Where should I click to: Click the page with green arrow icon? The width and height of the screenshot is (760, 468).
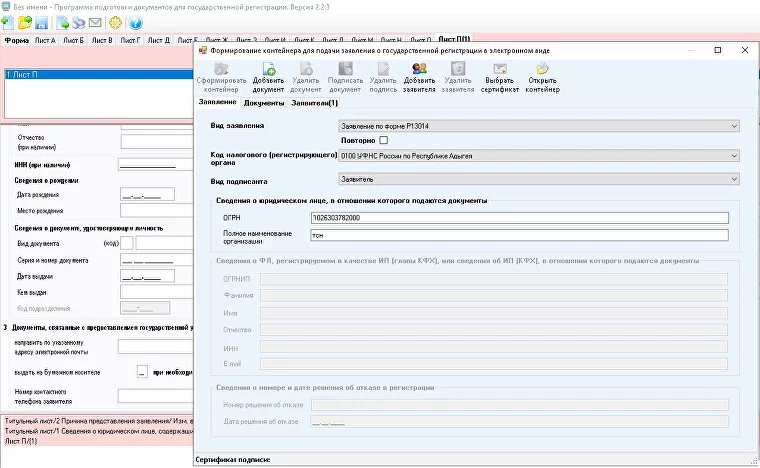tap(63, 23)
